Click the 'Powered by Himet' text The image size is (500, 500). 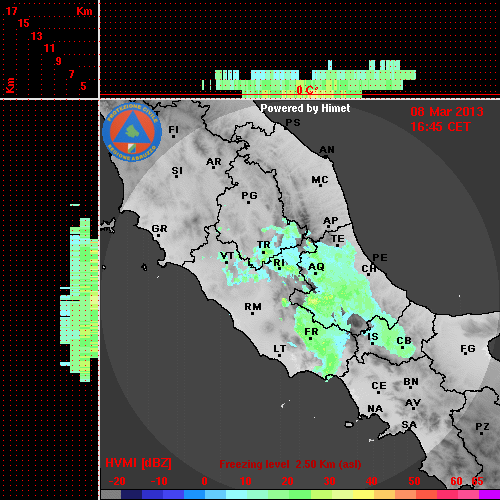click(305, 108)
